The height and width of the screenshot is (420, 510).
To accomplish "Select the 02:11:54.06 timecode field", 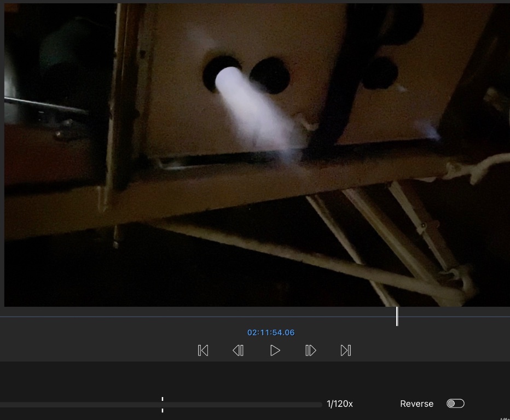I will 271,332.
